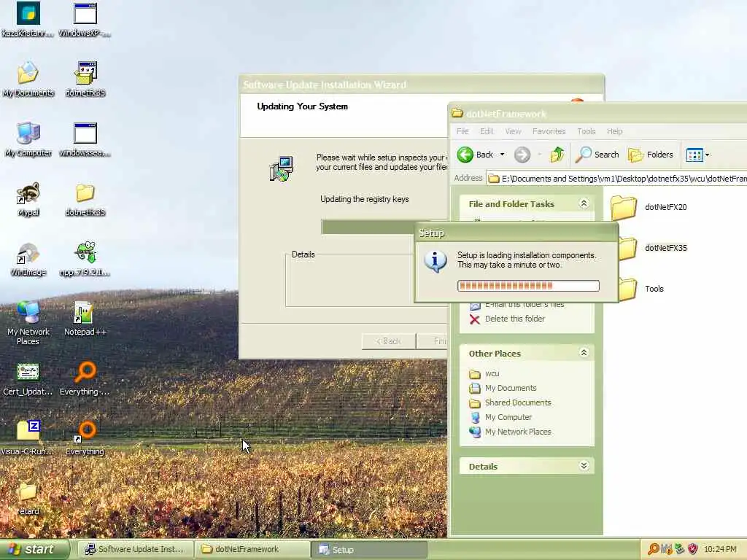Screen dimensions: 747x560
Task: Go to My Network Places in Other Places
Action: click(x=510, y=432)
